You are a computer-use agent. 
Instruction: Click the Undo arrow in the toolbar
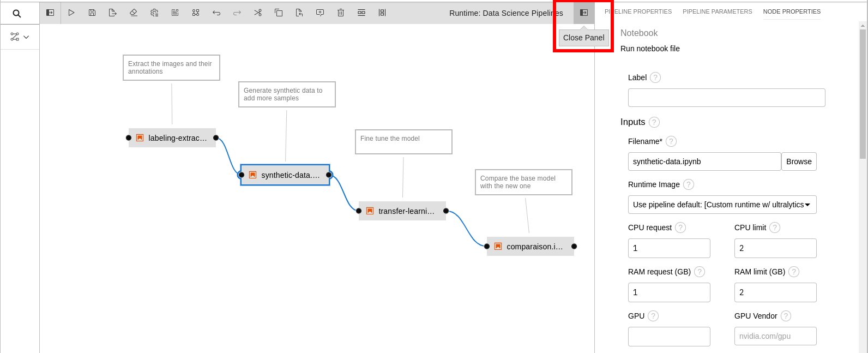[216, 13]
